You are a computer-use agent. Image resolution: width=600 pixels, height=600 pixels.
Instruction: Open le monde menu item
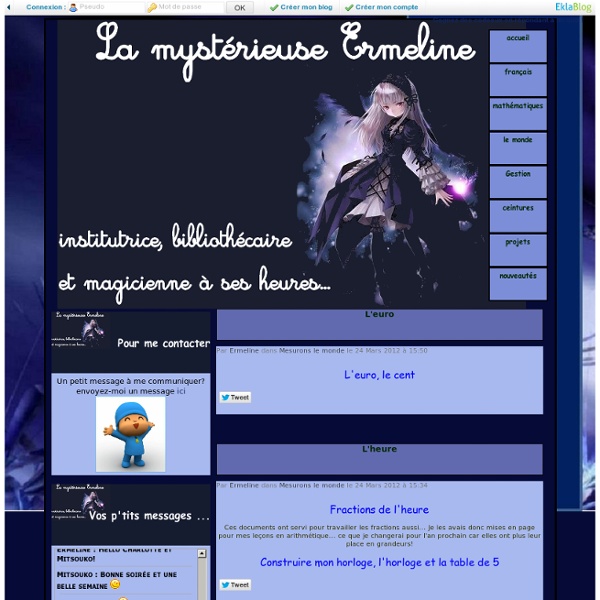pos(518,148)
